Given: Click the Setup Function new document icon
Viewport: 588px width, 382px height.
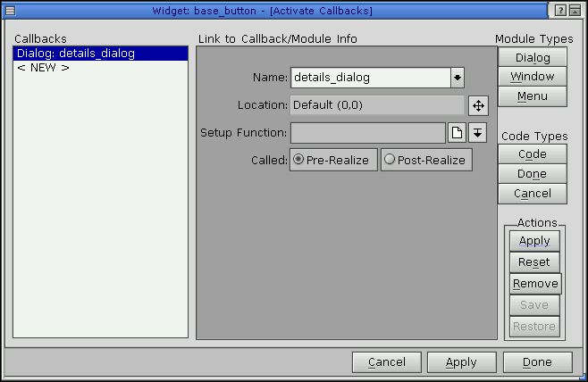Looking at the screenshot, I should pyautogui.click(x=457, y=133).
